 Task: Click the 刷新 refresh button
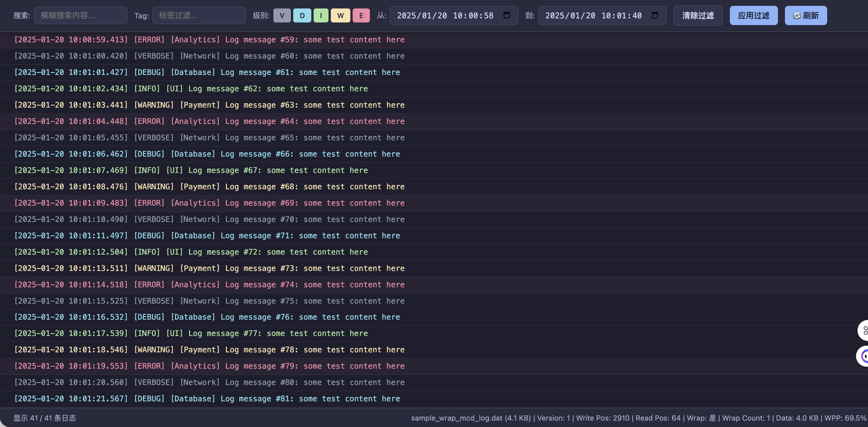tap(806, 15)
